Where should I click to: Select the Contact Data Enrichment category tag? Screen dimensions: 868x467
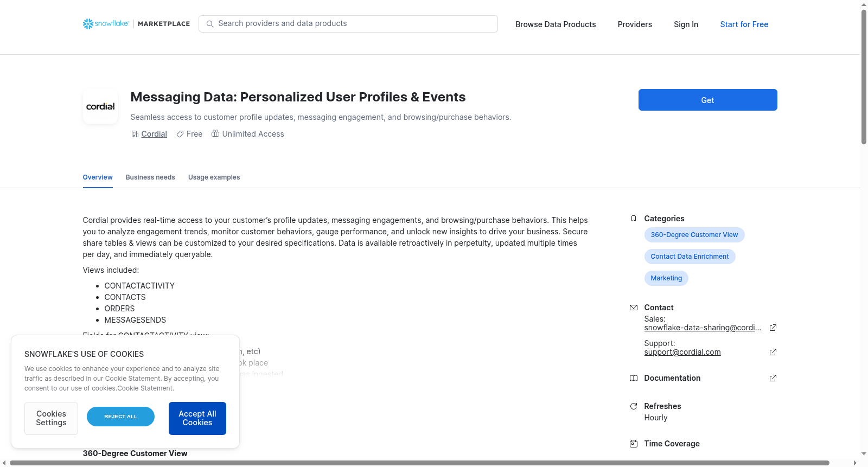pyautogui.click(x=690, y=257)
